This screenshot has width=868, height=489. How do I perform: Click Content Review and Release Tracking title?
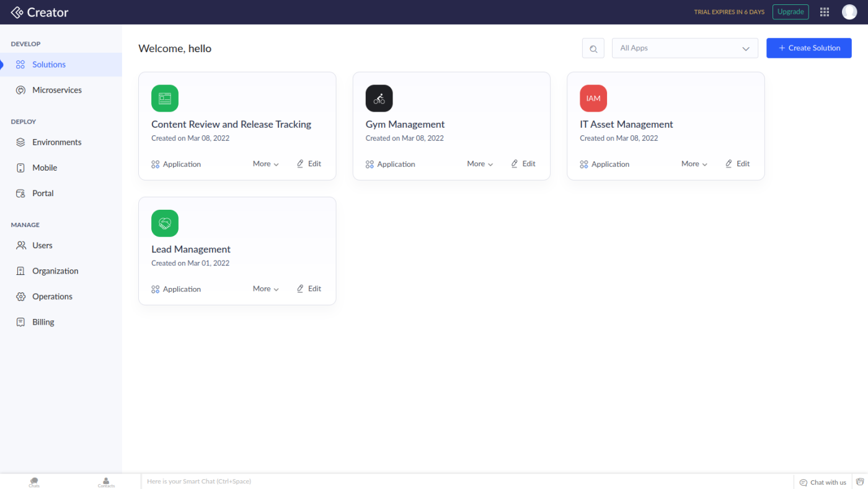click(231, 124)
